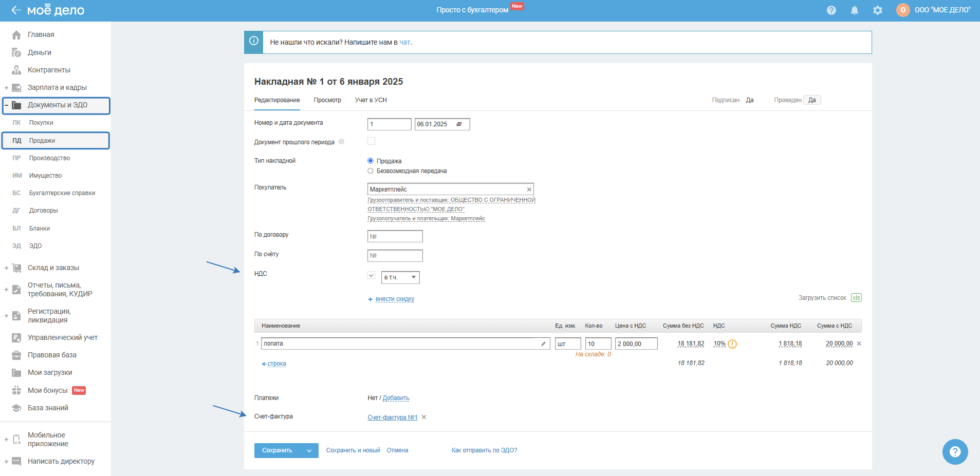Screen dimensions: 980x476
Task: Click the pencil edit icon in лопата row
Action: click(x=543, y=344)
